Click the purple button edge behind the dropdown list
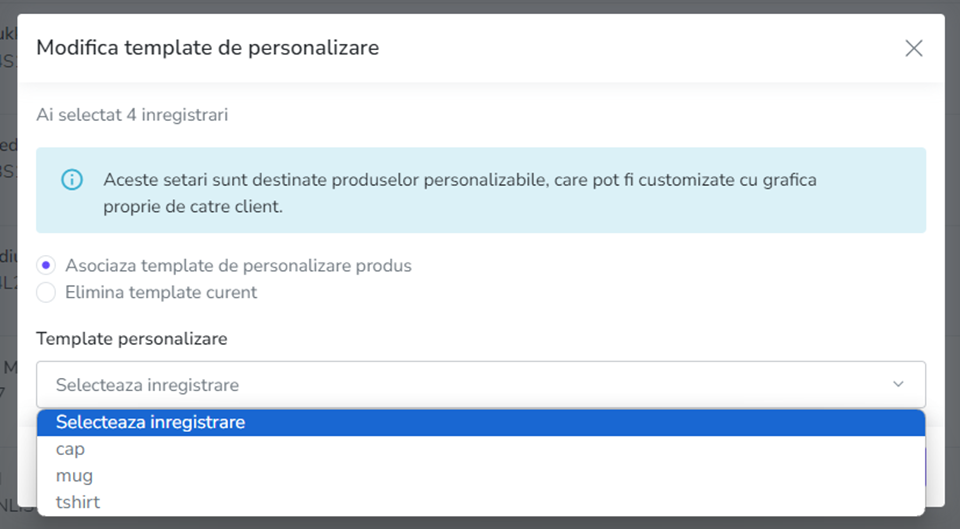 tap(925, 467)
